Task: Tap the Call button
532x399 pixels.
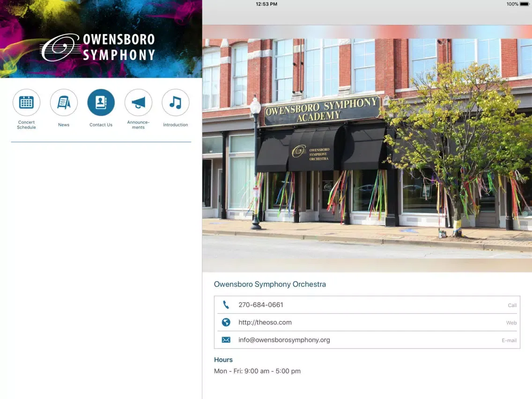Action: 512,305
